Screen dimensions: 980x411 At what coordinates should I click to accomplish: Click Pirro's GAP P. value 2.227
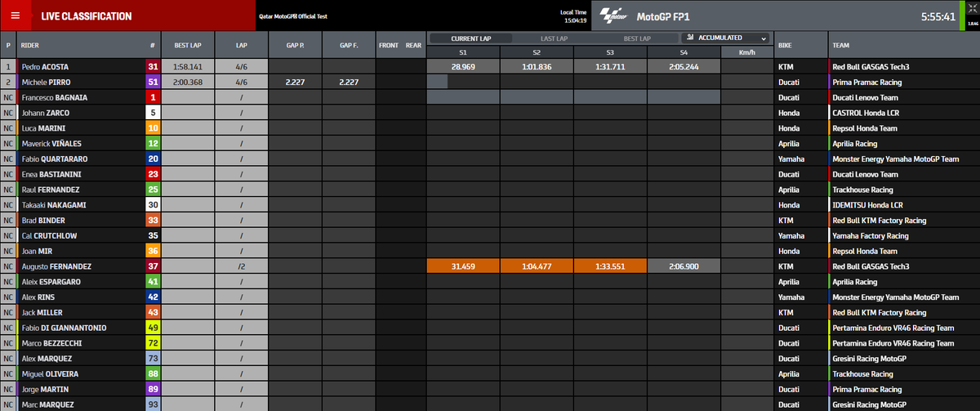coord(295,82)
